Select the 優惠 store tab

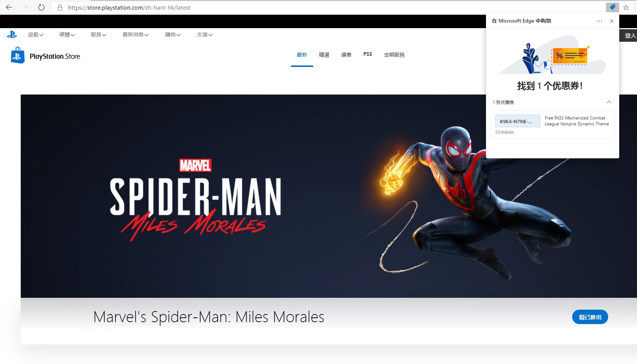pos(346,55)
